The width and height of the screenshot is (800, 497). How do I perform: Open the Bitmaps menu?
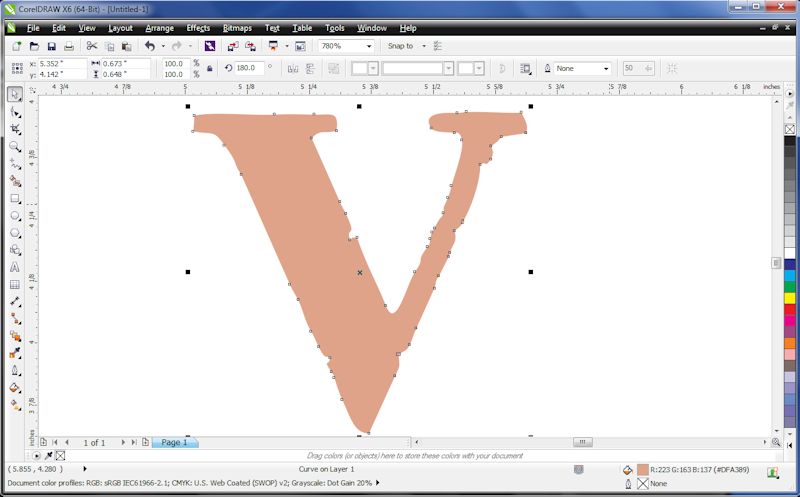[x=237, y=28]
